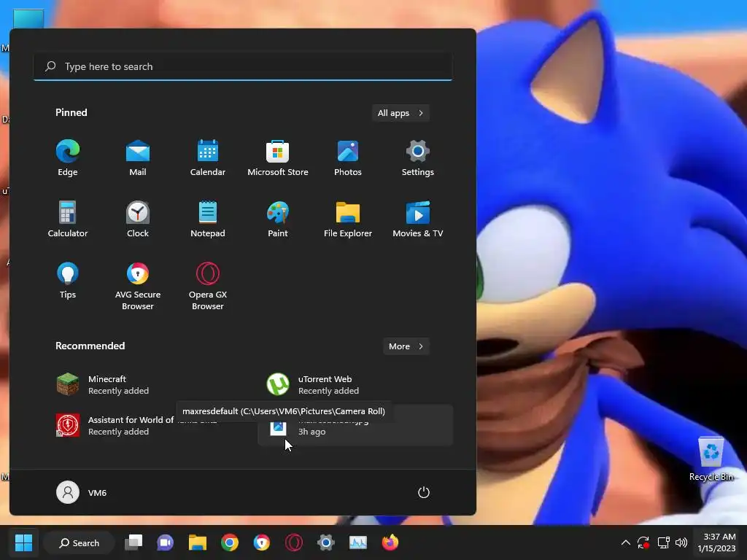Image resolution: width=747 pixels, height=560 pixels.
Task: Open the Calendar pinned app
Action: click(208, 158)
